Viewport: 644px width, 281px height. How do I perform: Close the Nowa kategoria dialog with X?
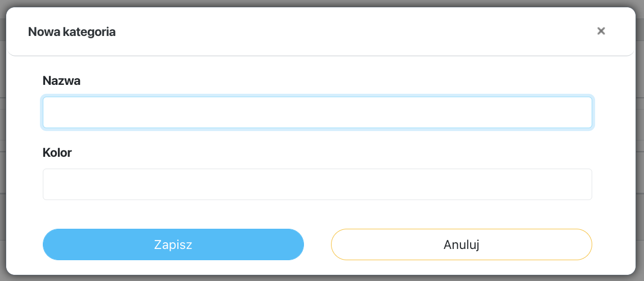coord(601,31)
